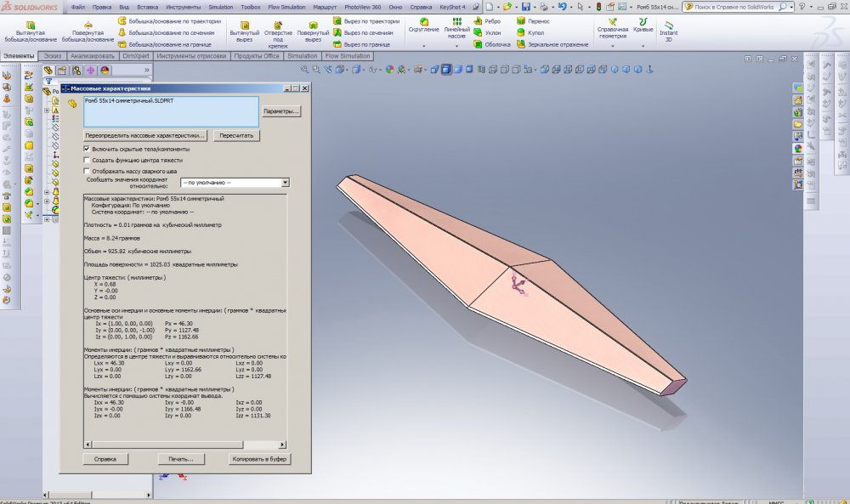The height and width of the screenshot is (504, 850).
Task: Click the SolidWorks help search field
Action: 735,7
